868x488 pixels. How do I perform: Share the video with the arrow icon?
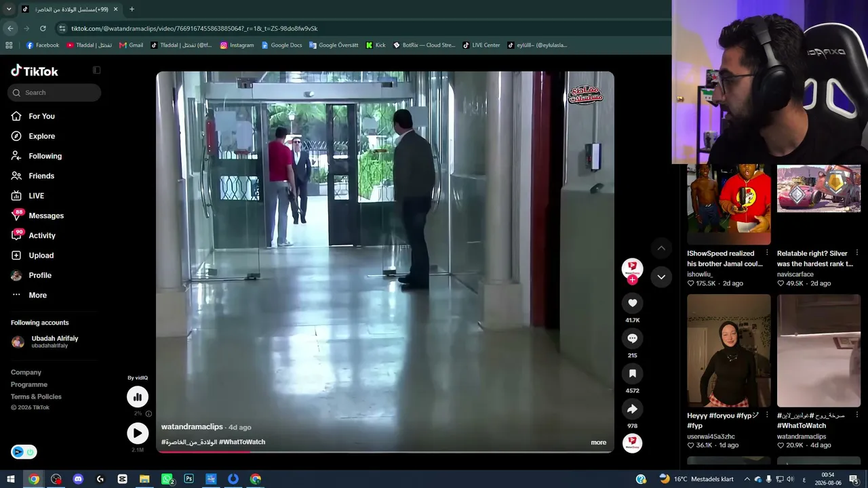pos(632,409)
